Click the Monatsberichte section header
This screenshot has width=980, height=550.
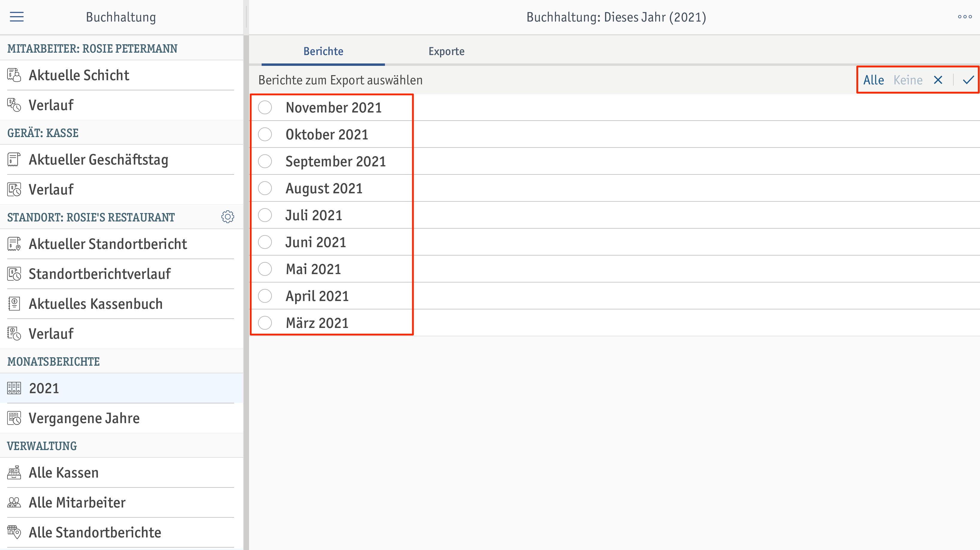[x=53, y=361]
